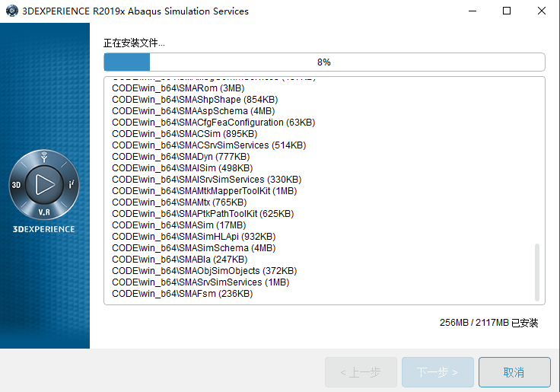Click the 8% installation progress bar
The height and width of the screenshot is (392, 560).
click(324, 62)
